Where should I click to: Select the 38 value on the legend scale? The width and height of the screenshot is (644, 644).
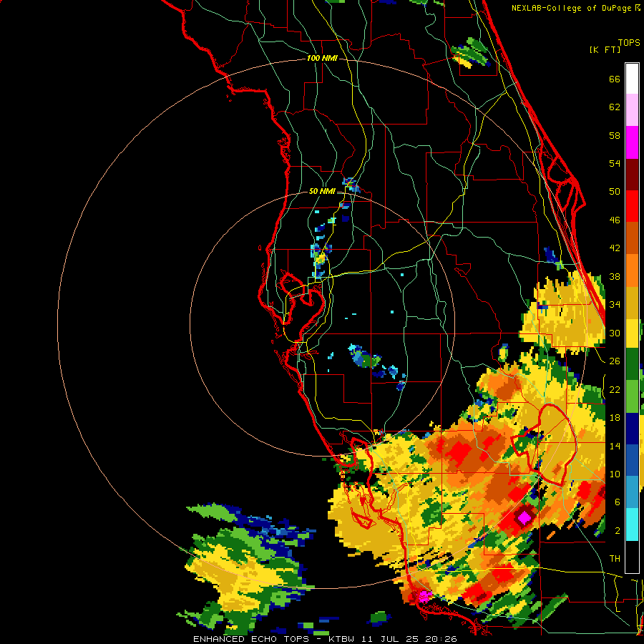[615, 276]
